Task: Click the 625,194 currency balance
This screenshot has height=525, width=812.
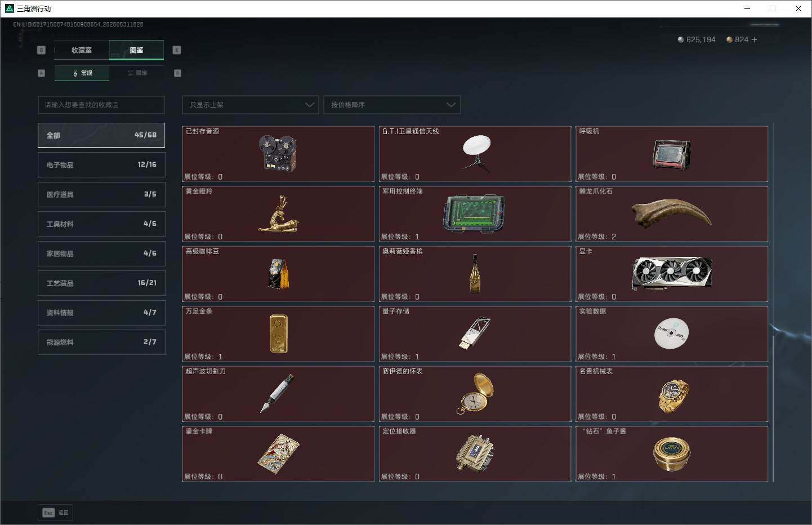Action: [697, 39]
